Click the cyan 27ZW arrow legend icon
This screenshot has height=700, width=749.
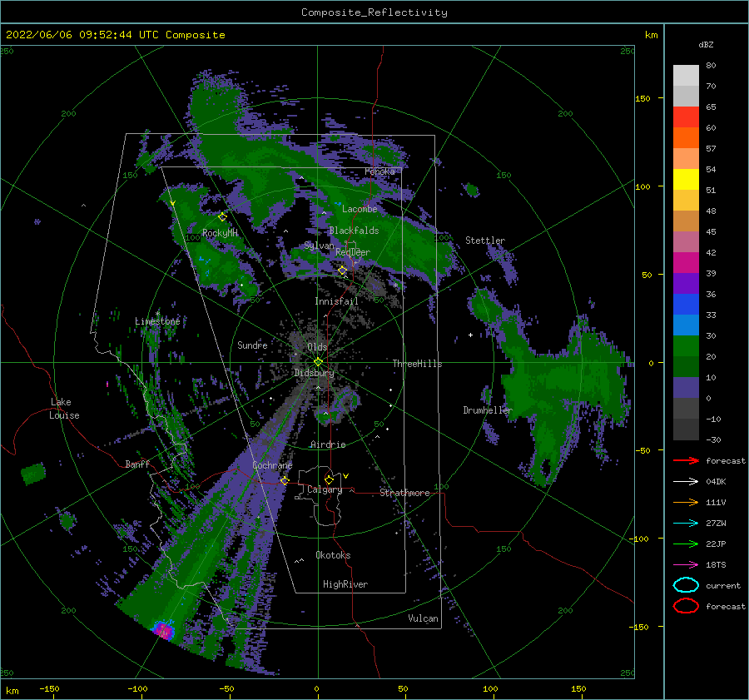point(686,524)
